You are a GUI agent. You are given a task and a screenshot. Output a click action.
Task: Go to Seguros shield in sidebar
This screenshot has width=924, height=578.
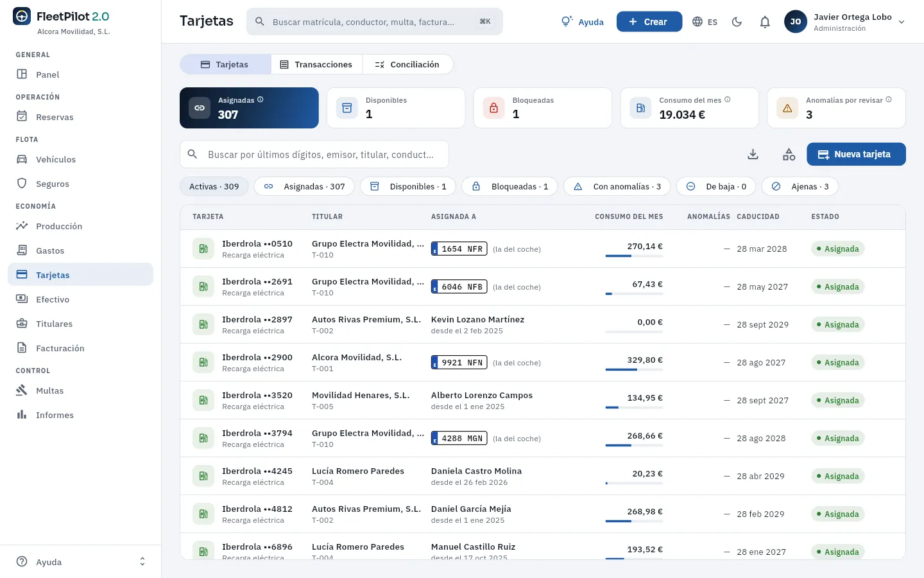(80, 184)
